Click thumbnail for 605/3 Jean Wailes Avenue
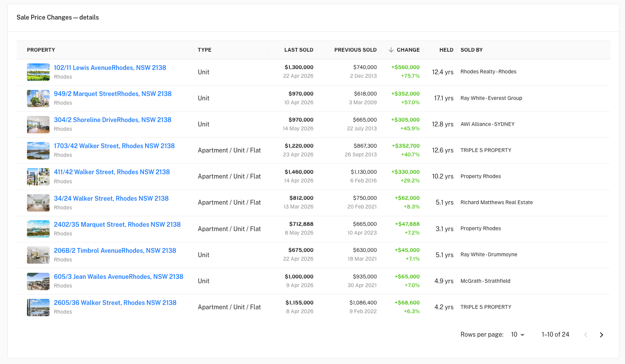625x364 pixels. tap(38, 281)
